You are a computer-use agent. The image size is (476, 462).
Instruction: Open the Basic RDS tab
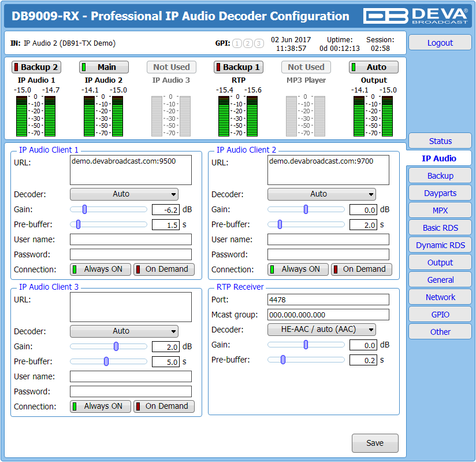[440, 228]
